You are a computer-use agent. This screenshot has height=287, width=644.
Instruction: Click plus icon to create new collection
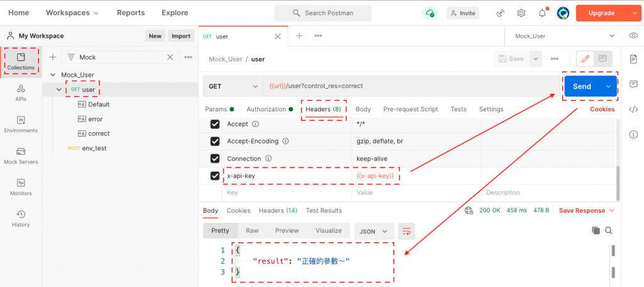pyautogui.click(x=53, y=57)
